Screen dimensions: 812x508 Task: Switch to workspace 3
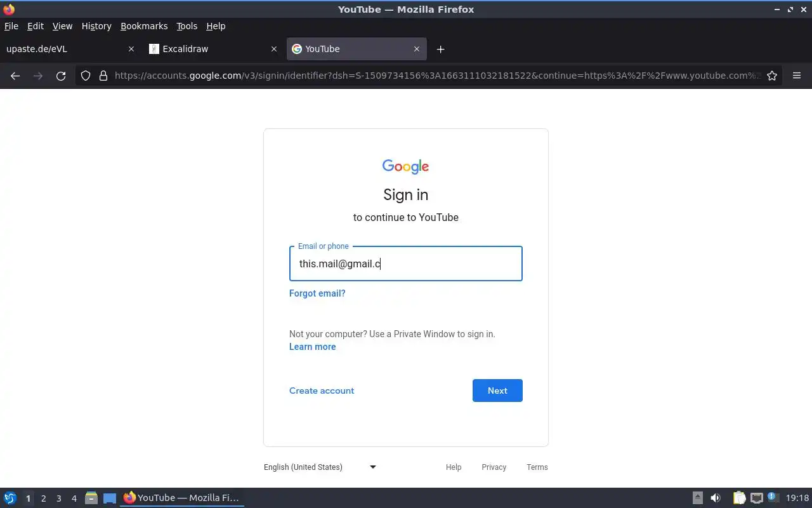pyautogui.click(x=58, y=498)
